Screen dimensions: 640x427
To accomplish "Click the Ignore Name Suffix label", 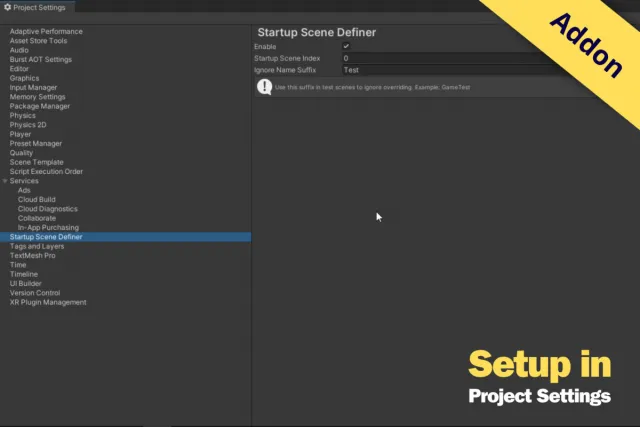I will click(285, 70).
